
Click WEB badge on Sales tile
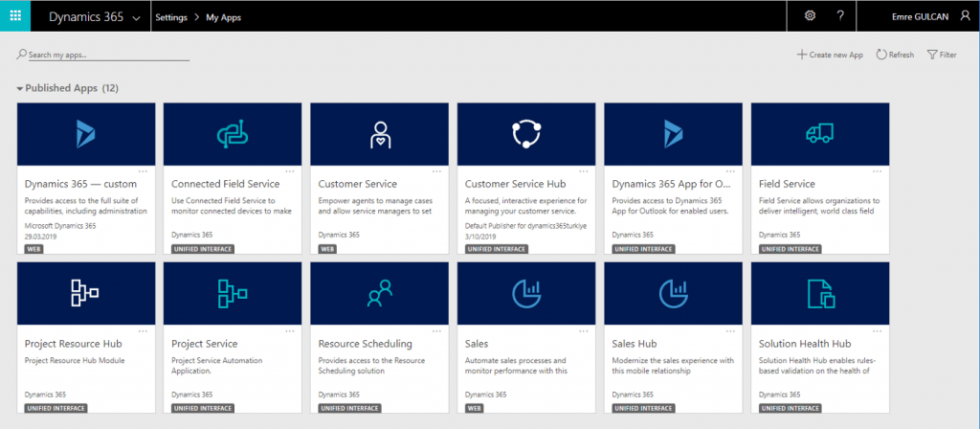pos(475,408)
